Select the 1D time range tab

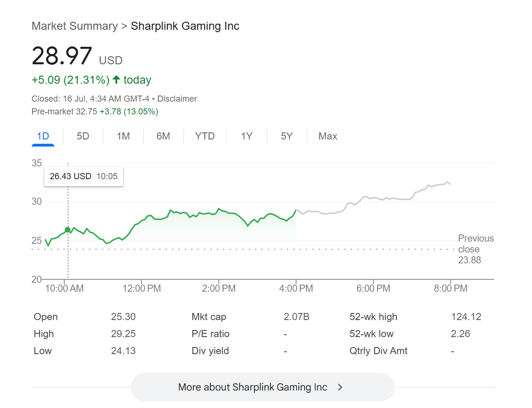coord(43,136)
